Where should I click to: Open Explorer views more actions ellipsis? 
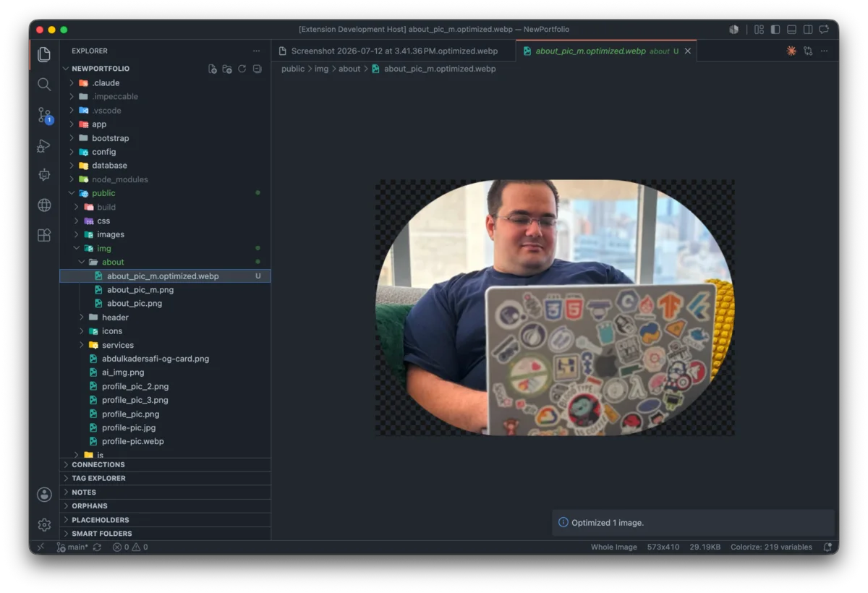[256, 51]
